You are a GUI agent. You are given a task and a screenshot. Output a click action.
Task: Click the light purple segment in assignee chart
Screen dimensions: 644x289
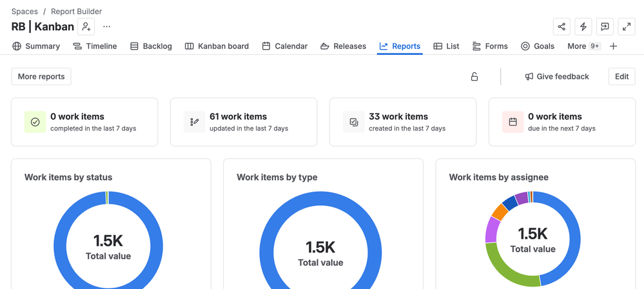pos(492,230)
